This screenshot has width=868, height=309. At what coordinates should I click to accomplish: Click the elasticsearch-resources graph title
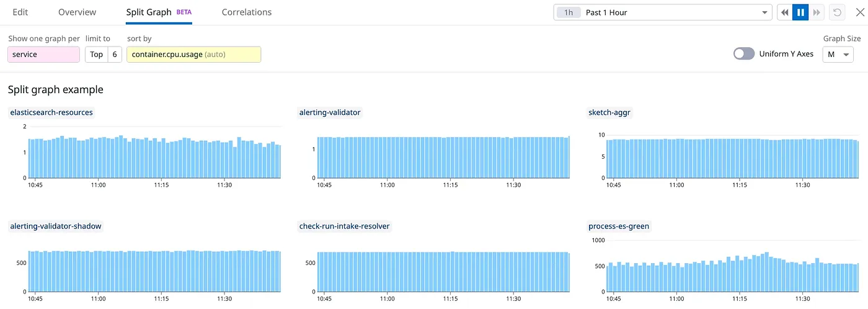(x=51, y=112)
